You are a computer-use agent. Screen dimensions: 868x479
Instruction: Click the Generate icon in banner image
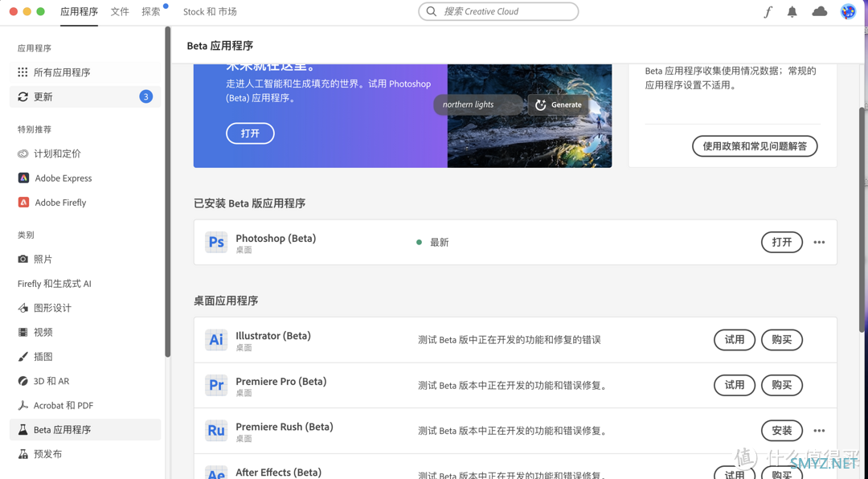(541, 104)
